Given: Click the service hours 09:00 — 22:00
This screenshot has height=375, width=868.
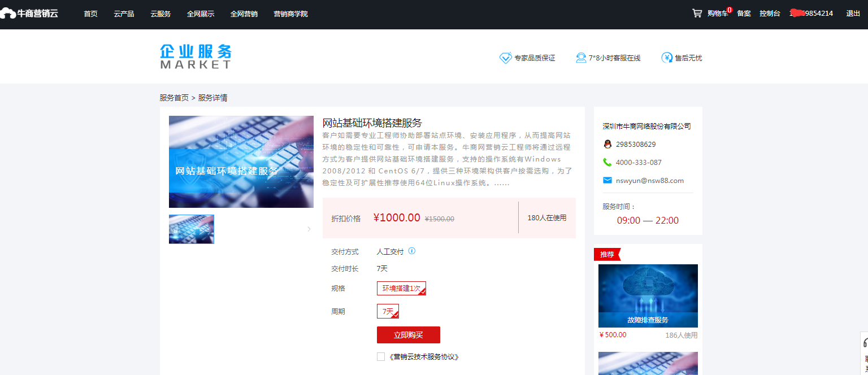Looking at the screenshot, I should coord(648,220).
